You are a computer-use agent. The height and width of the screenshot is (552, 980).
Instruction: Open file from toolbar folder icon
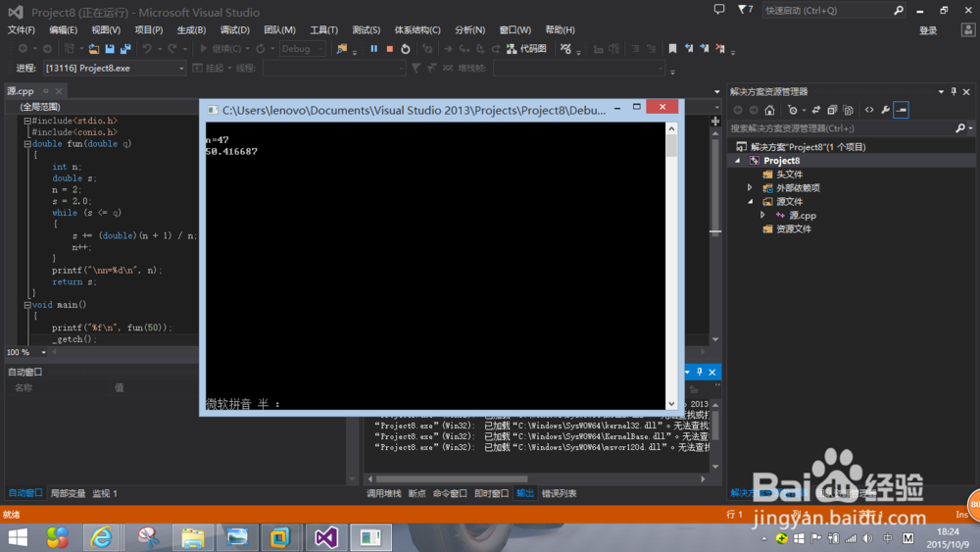94,49
